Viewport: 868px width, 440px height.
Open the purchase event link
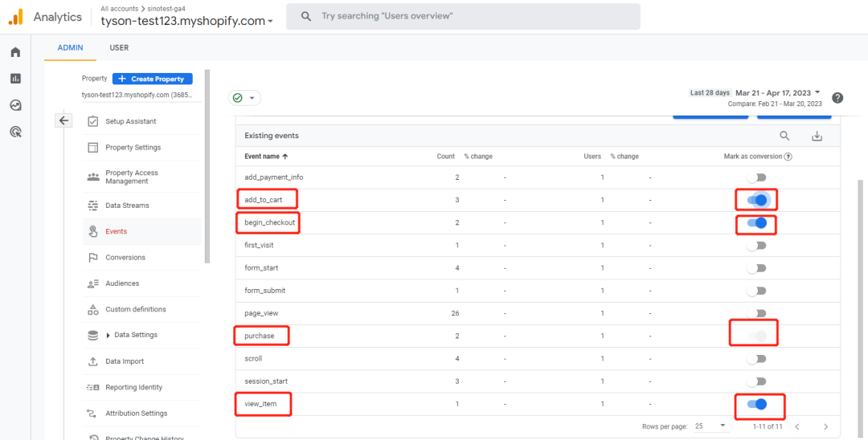pos(259,336)
